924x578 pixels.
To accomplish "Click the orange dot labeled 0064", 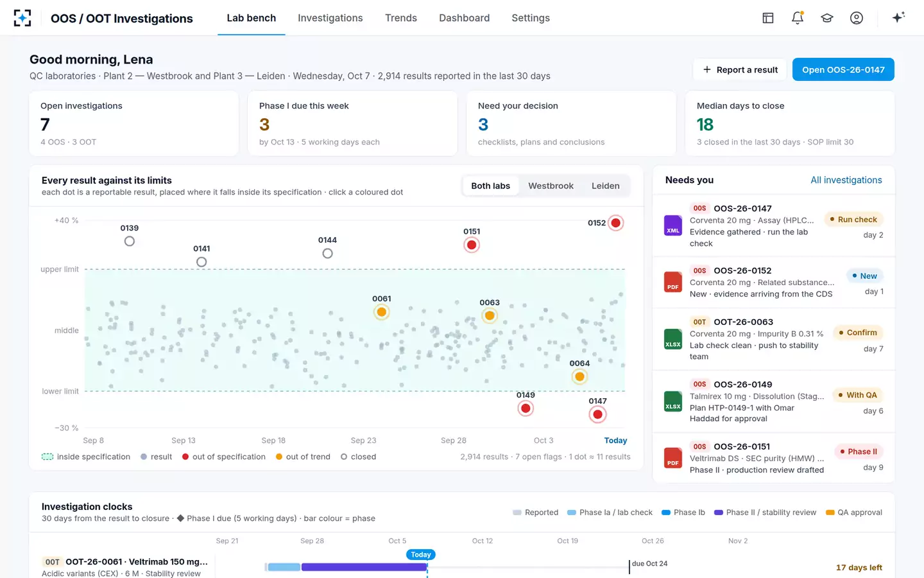I will [579, 376].
